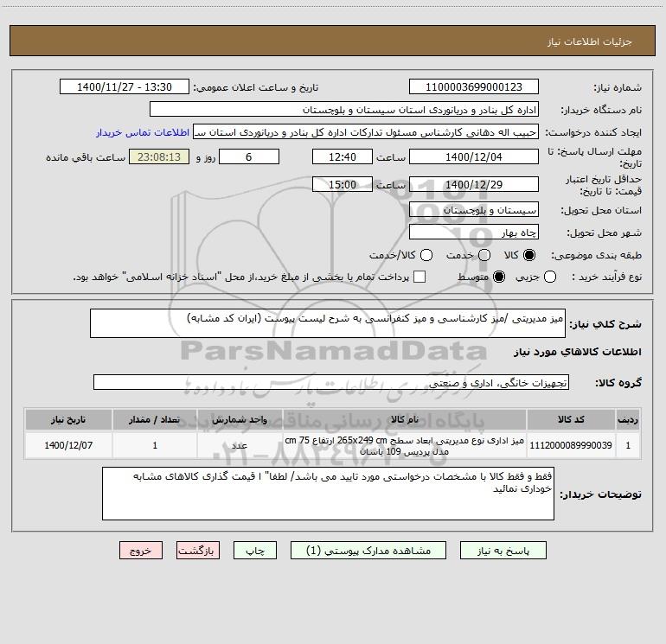Click the request creator field حبیب اله دهانی

tap(366, 132)
